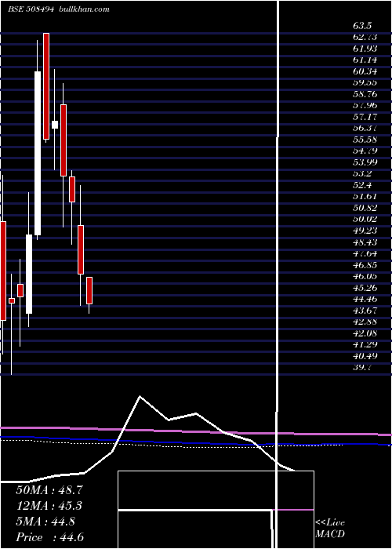This screenshot has width=392, height=549.
Task: Select the 53.2 price axis label
Action: (x=362, y=173)
